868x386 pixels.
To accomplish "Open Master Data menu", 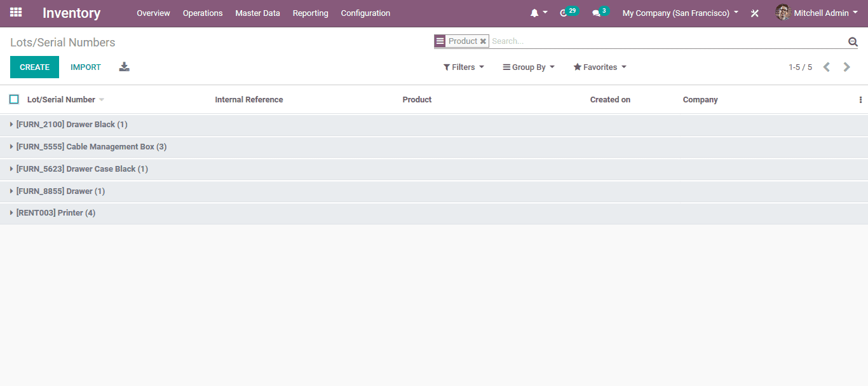I will coord(257,13).
